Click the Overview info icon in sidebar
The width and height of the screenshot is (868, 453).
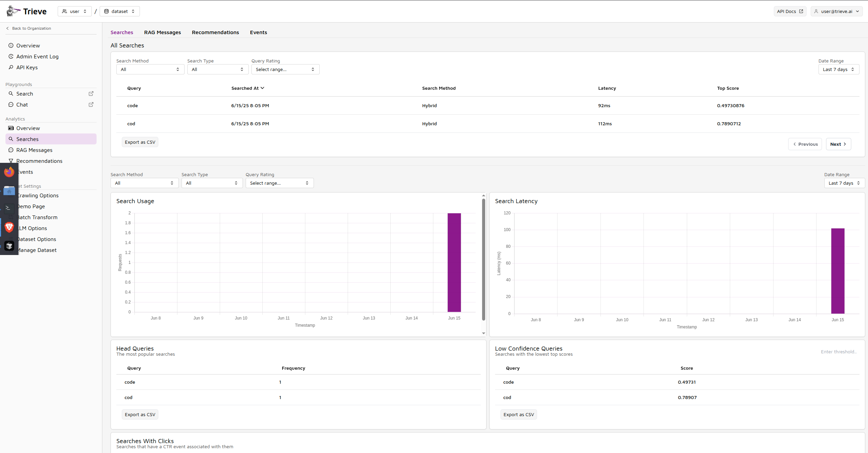click(x=11, y=45)
